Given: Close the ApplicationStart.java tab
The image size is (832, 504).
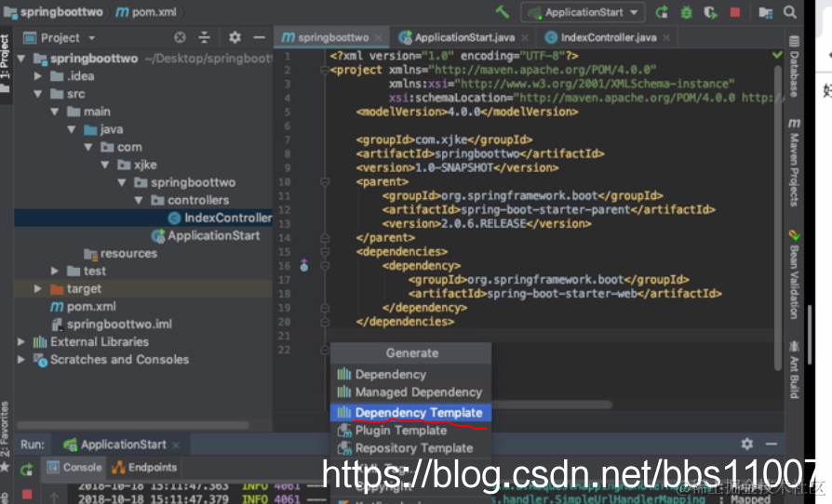Looking at the screenshot, I should pyautogui.click(x=524, y=37).
